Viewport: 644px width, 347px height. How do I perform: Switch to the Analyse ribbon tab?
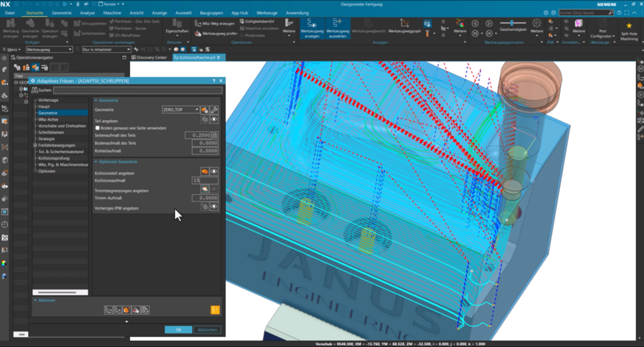88,13
